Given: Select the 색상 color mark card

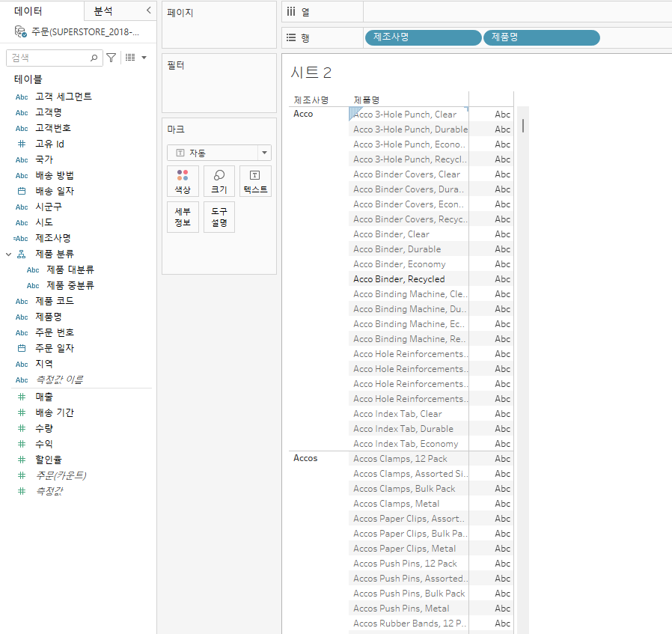Looking at the screenshot, I should (x=183, y=181).
